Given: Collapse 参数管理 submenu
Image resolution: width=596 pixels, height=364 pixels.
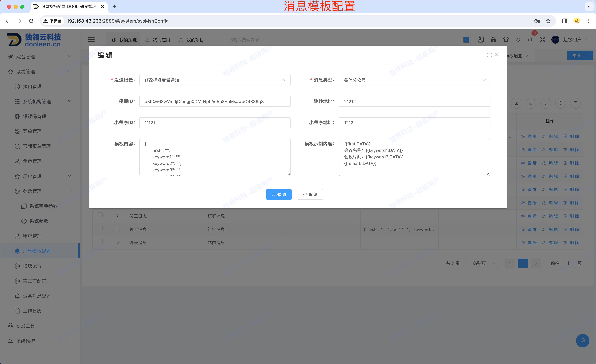Looking at the screenshot, I should click(40, 191).
